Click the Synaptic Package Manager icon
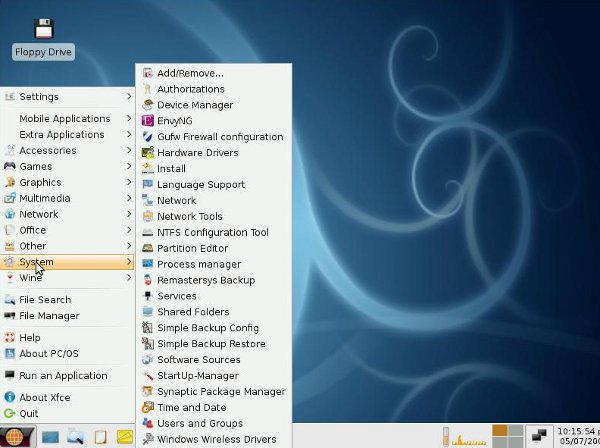The height and width of the screenshot is (448, 600). click(148, 391)
